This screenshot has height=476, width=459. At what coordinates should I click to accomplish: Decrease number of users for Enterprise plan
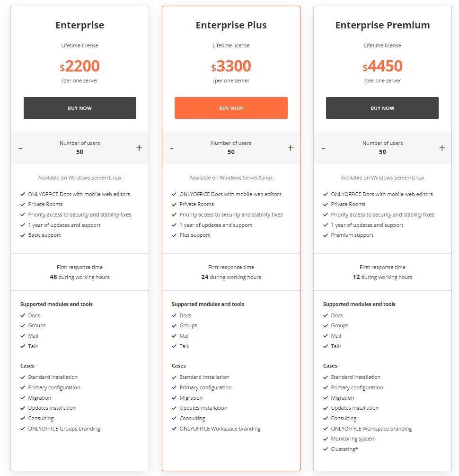pyautogui.click(x=20, y=148)
